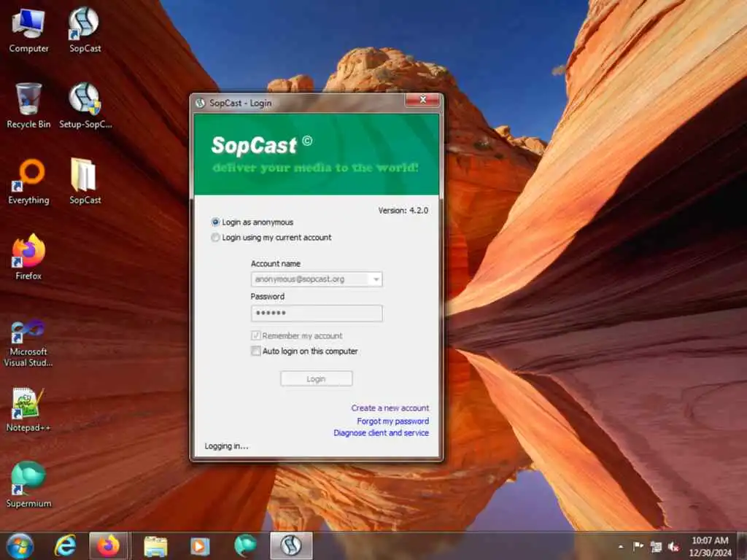This screenshot has width=747, height=560.
Task: Open Forgot my password link
Action: (x=392, y=421)
